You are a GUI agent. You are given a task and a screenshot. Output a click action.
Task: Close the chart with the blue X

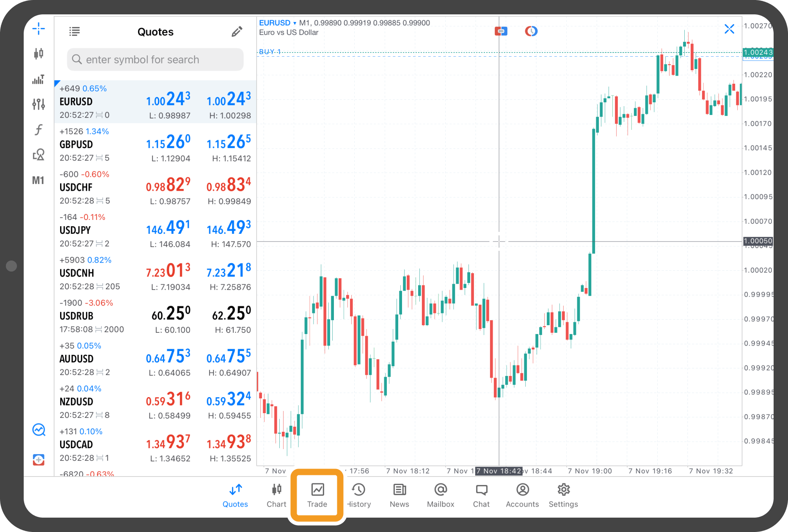[729, 29]
